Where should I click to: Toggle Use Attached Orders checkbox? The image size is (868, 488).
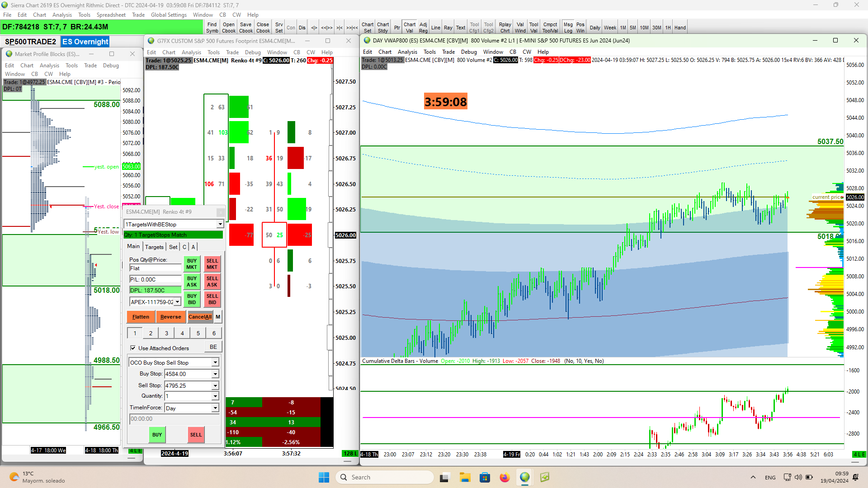tap(133, 348)
